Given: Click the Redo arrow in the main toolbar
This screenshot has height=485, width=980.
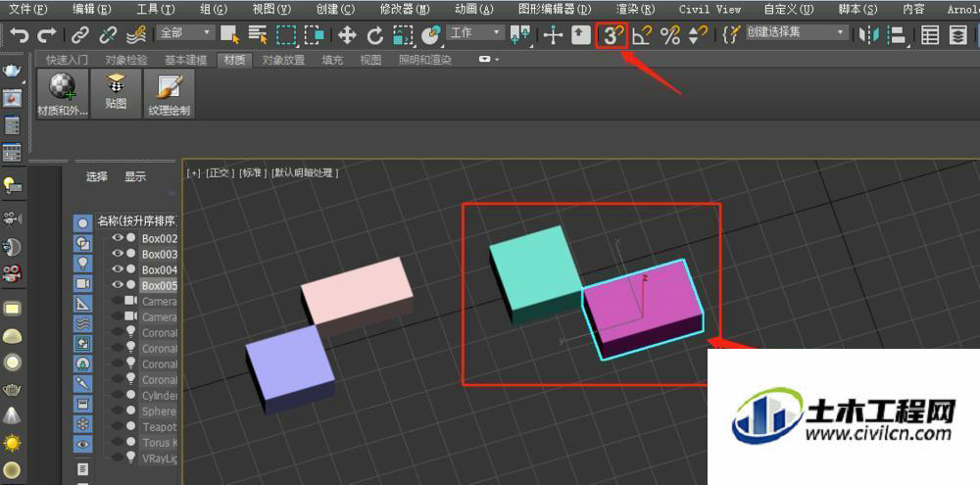Looking at the screenshot, I should (x=46, y=35).
